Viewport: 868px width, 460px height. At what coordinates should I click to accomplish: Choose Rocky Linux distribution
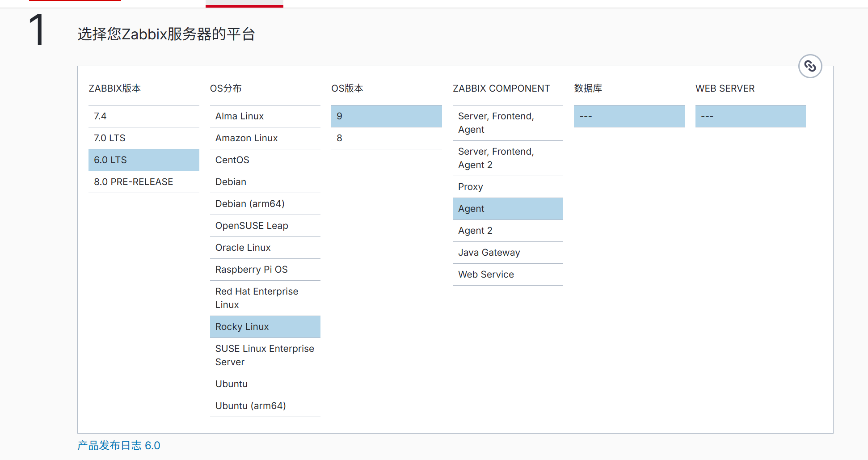pos(265,327)
